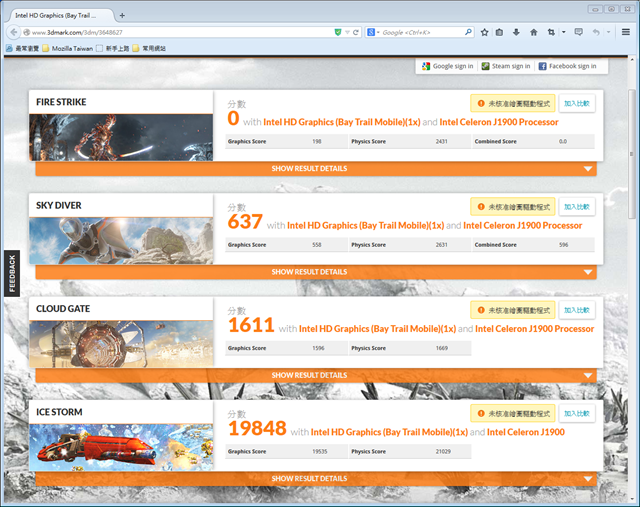Open dropdown next to the crop icon
The height and width of the screenshot is (507, 640).
point(564,32)
